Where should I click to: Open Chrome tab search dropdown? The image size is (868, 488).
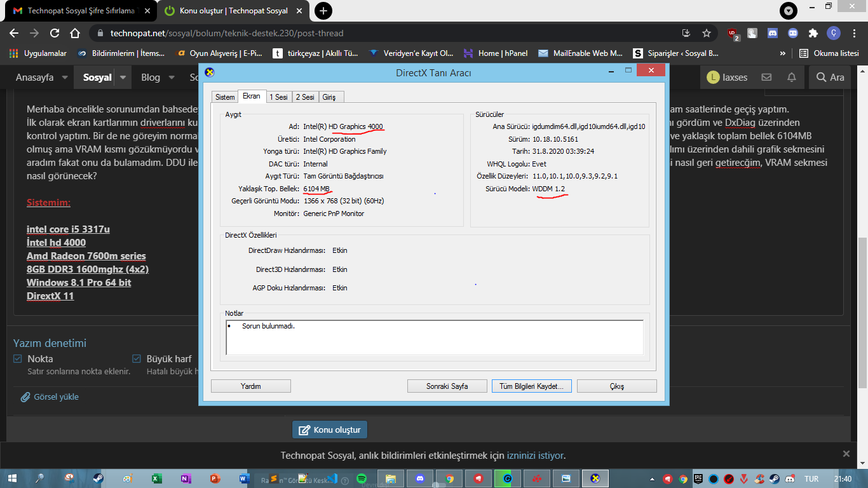pyautogui.click(x=789, y=11)
